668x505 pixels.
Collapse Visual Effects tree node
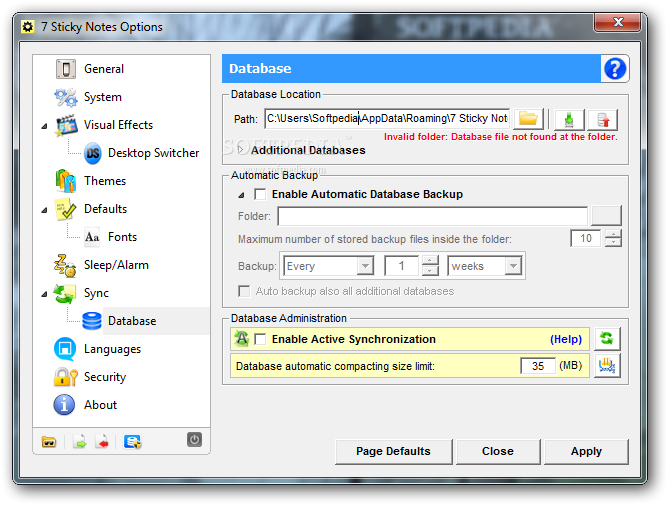coord(44,126)
